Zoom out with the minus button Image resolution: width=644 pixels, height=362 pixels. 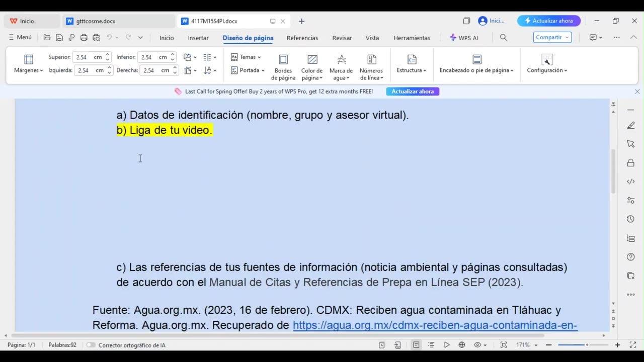pos(549,345)
